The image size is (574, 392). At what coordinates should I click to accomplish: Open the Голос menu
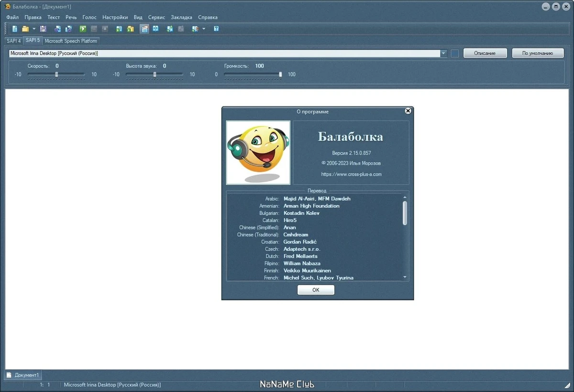pos(89,17)
